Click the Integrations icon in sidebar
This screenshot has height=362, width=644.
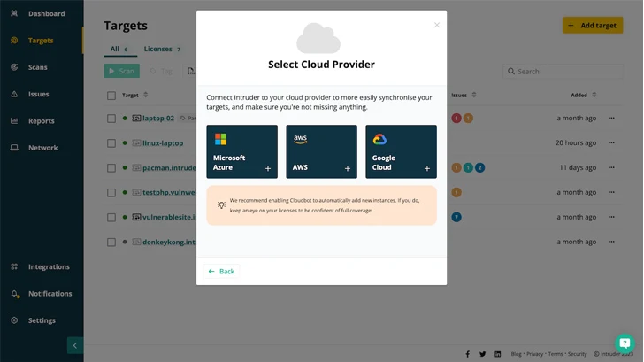[x=14, y=266]
